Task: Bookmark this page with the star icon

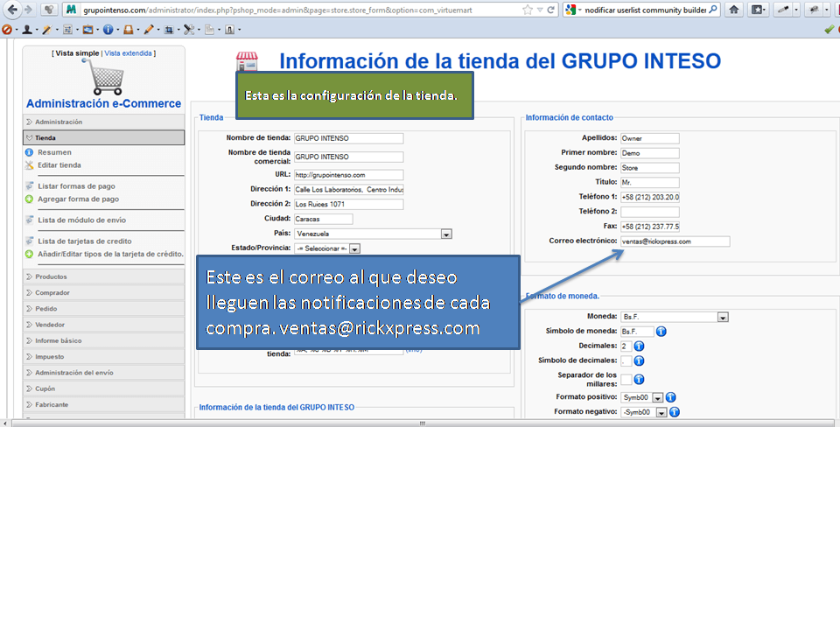Action: [527, 10]
